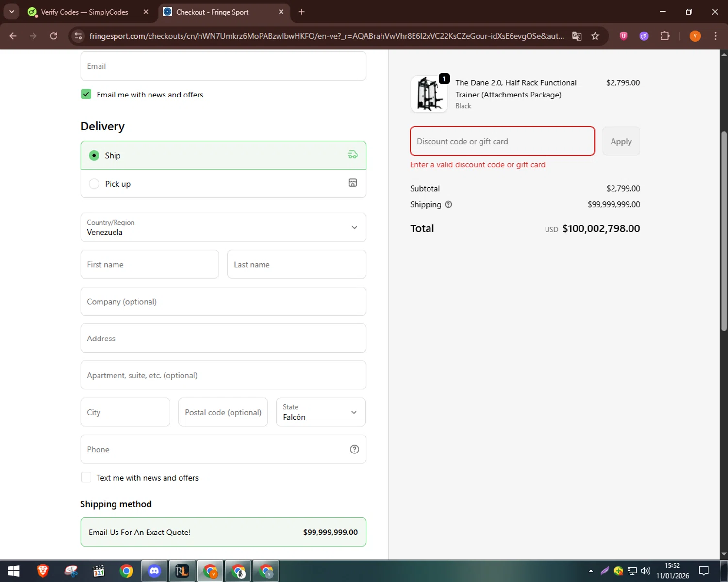The height and width of the screenshot is (582, 728).
Task: Open the notification center icon
Action: pyautogui.click(x=704, y=571)
